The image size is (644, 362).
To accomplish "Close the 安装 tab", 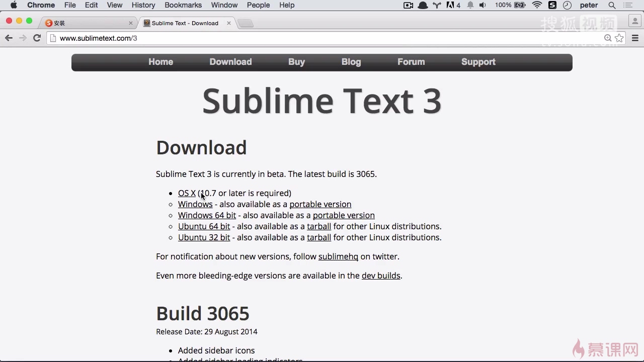I will click(x=131, y=23).
